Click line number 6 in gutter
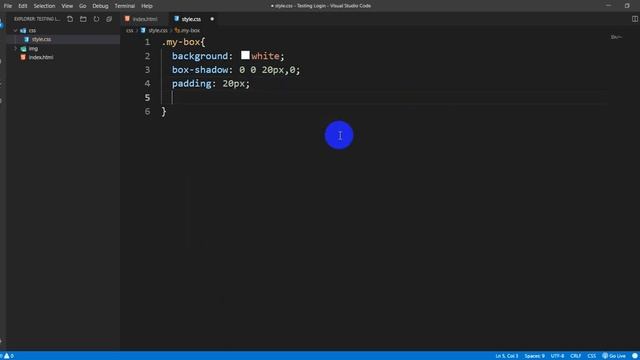Screen dimensions: 640x360 click(147, 111)
